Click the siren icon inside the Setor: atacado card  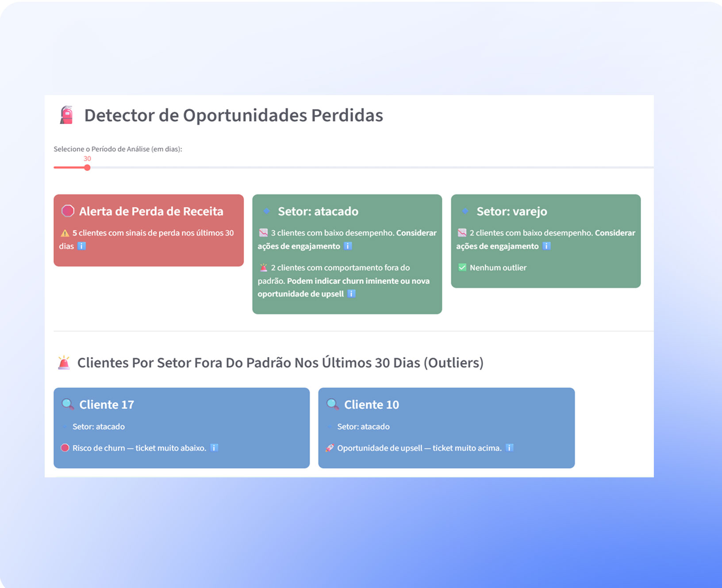pos(263,268)
